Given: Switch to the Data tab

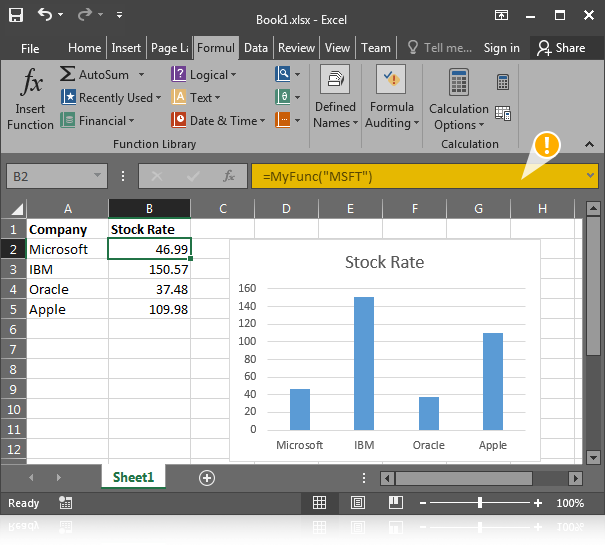Looking at the screenshot, I should point(256,48).
